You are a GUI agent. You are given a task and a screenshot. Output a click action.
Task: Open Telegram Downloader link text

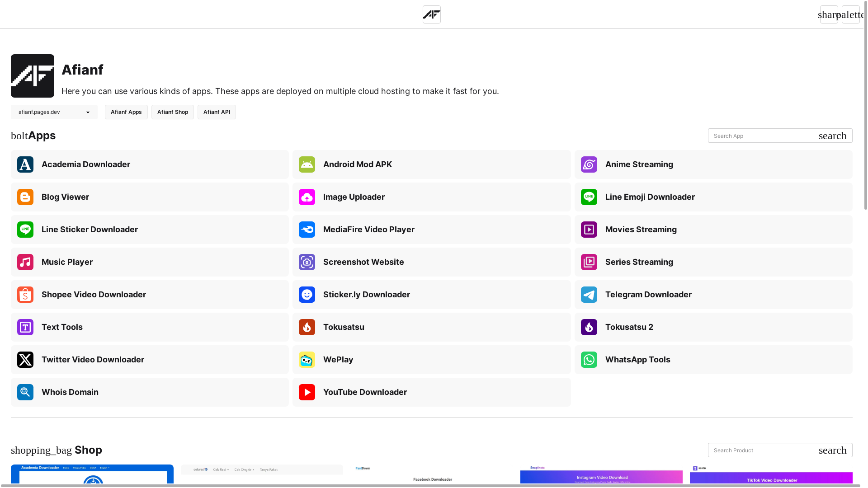pos(649,295)
